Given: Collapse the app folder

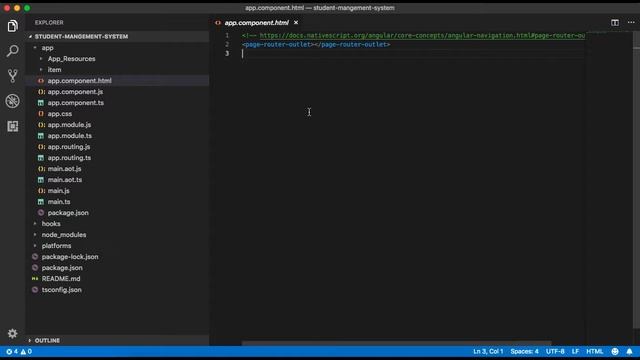Looking at the screenshot, I should tap(47, 48).
